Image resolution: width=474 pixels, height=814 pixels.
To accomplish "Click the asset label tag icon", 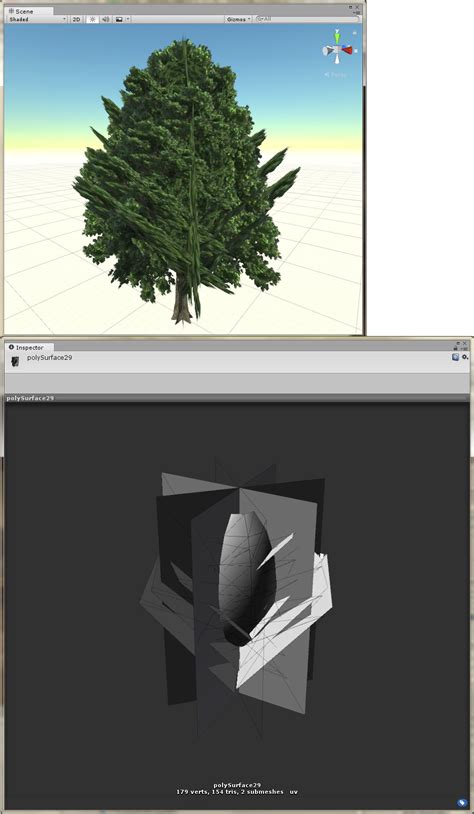I will click(462, 803).
